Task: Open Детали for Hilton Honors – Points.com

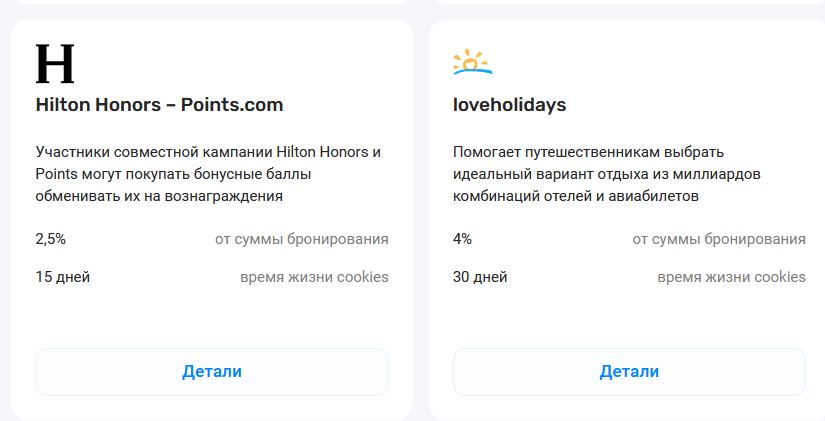Action: pos(212,372)
